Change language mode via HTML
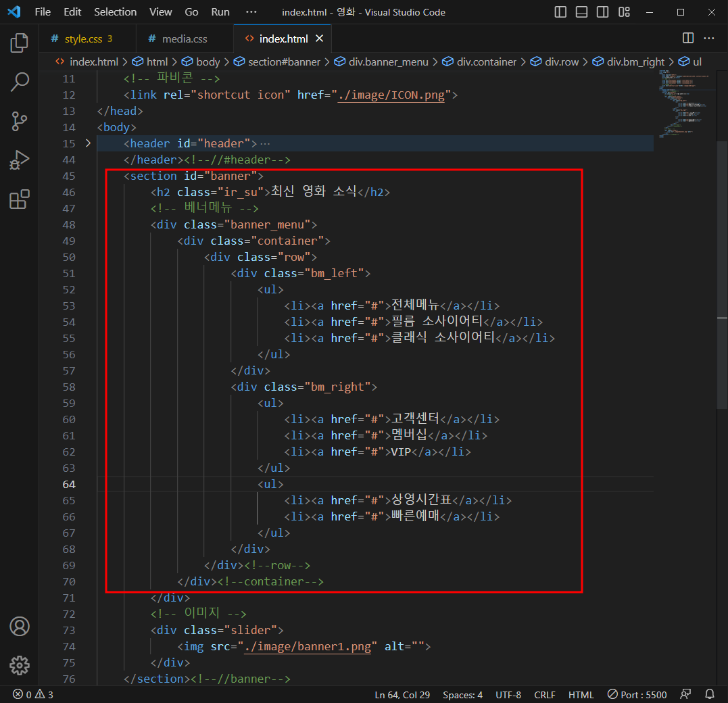The width and height of the screenshot is (728, 703). point(581,695)
